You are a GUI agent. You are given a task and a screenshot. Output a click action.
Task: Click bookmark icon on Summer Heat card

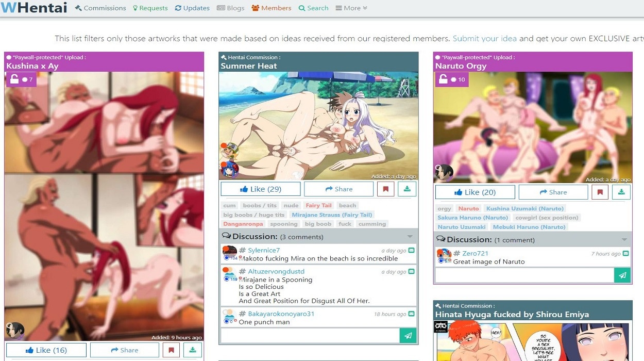point(385,189)
